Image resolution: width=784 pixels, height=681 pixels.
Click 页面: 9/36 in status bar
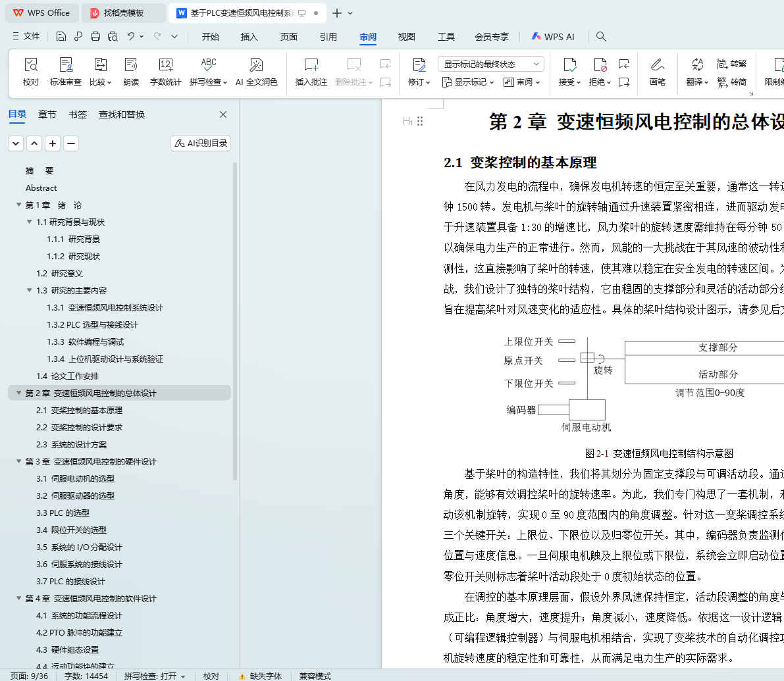[x=29, y=676]
